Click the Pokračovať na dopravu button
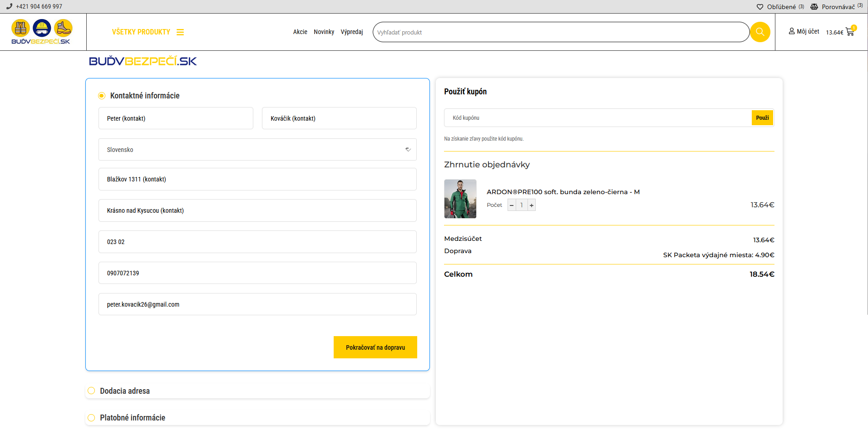 point(375,347)
